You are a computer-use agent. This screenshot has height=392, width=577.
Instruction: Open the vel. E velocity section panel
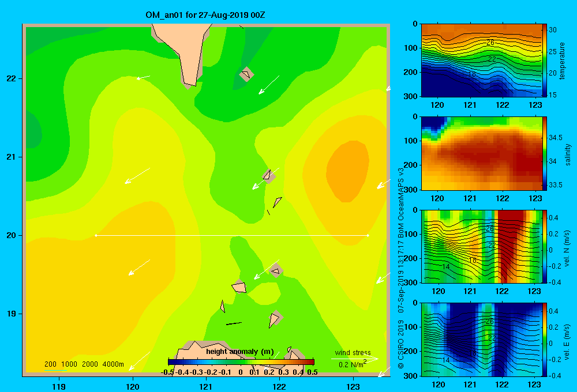click(x=481, y=340)
